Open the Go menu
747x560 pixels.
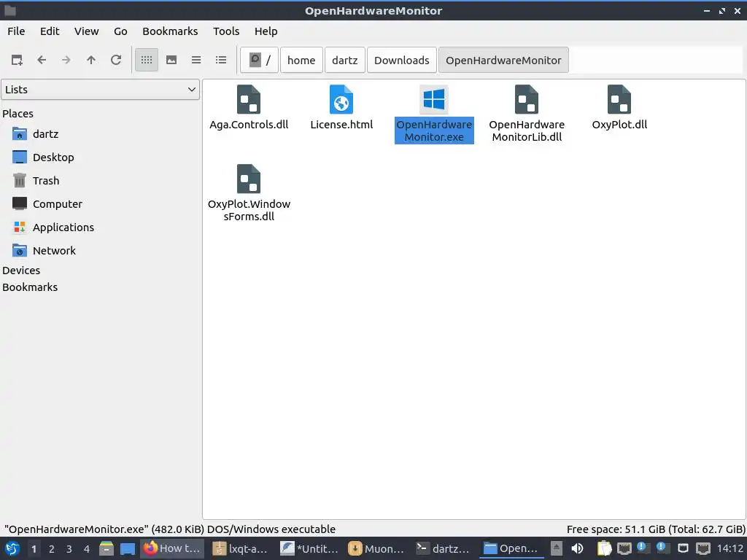point(120,31)
